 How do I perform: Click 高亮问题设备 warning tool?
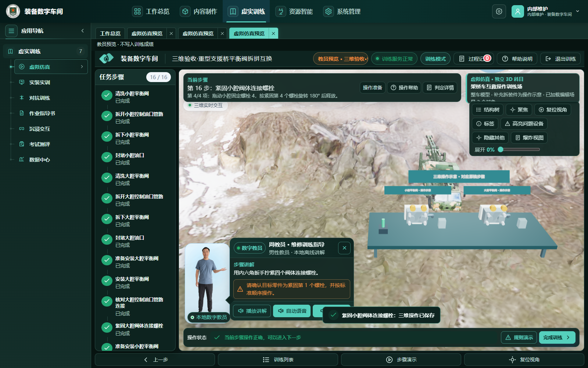click(x=524, y=124)
